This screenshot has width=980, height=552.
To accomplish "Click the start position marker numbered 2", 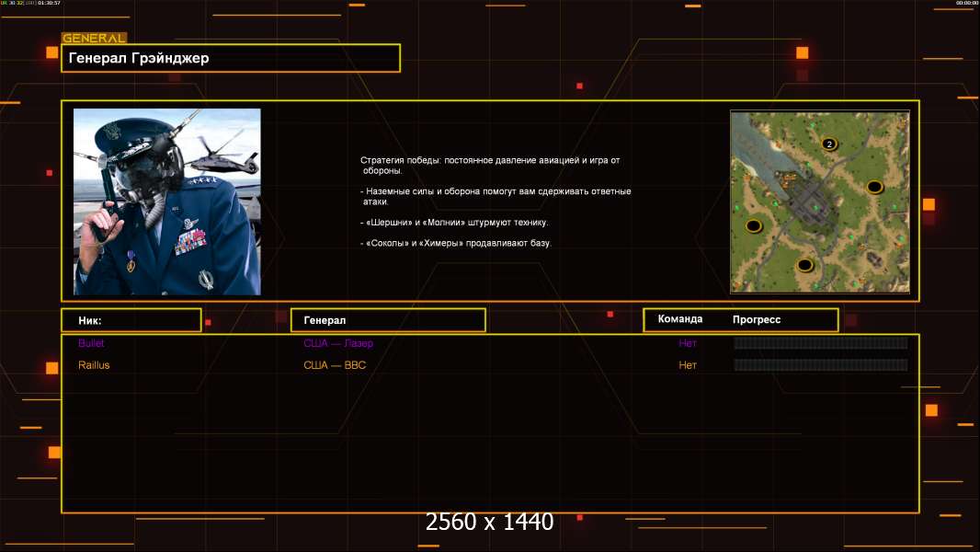I will [828, 144].
